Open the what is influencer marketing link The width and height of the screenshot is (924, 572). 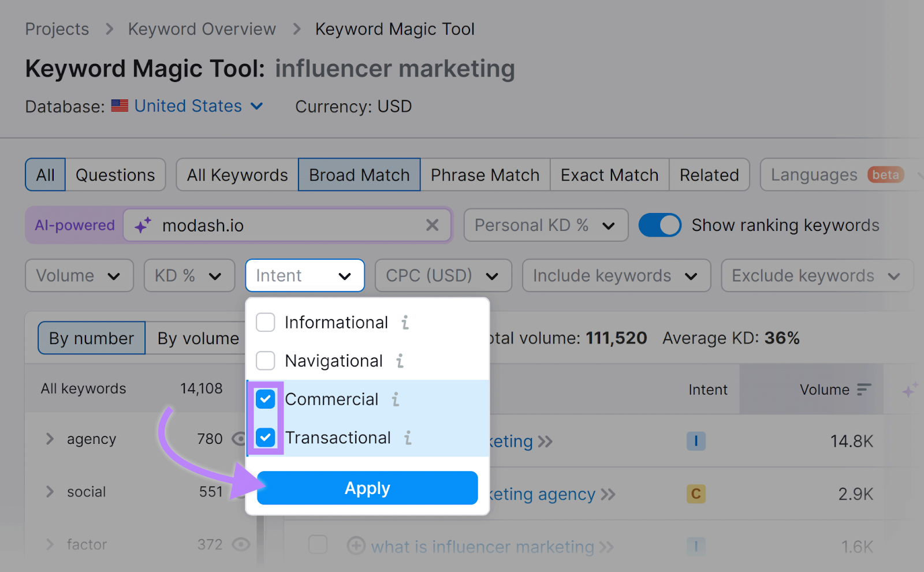click(x=482, y=547)
